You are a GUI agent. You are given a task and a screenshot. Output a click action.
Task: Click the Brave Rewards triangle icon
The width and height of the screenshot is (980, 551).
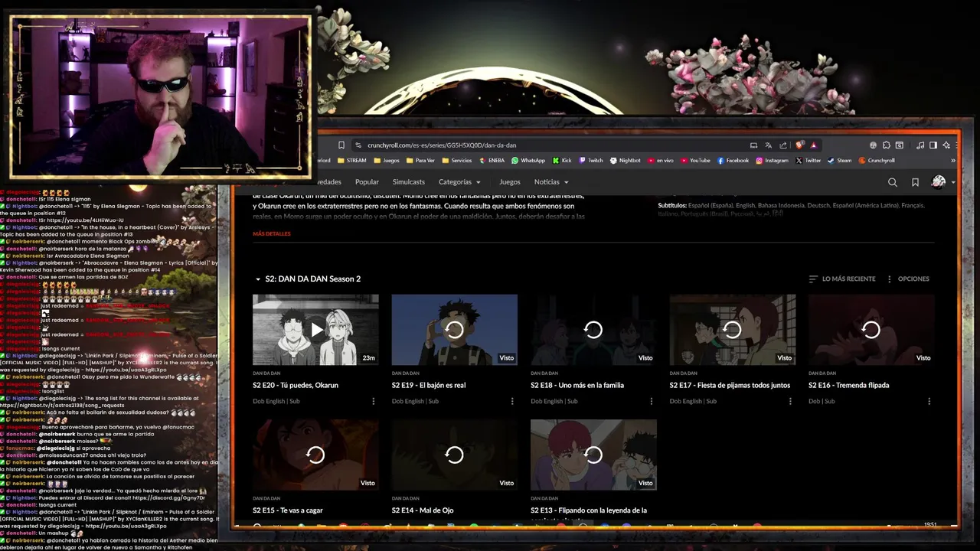(814, 145)
